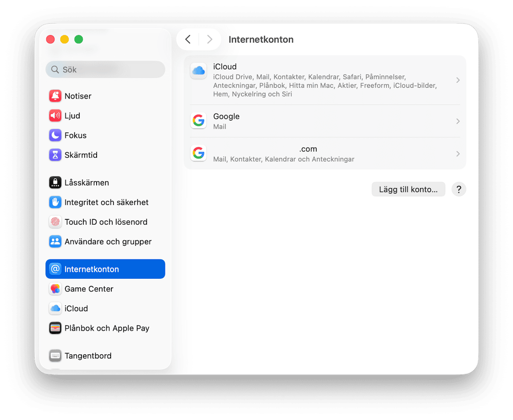
Task: Go back with the left arrow
Action: coord(188,39)
